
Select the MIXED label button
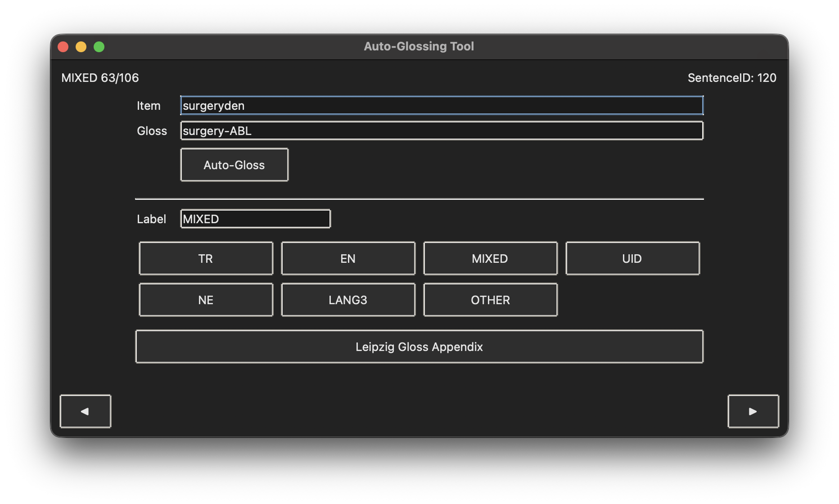coord(490,258)
